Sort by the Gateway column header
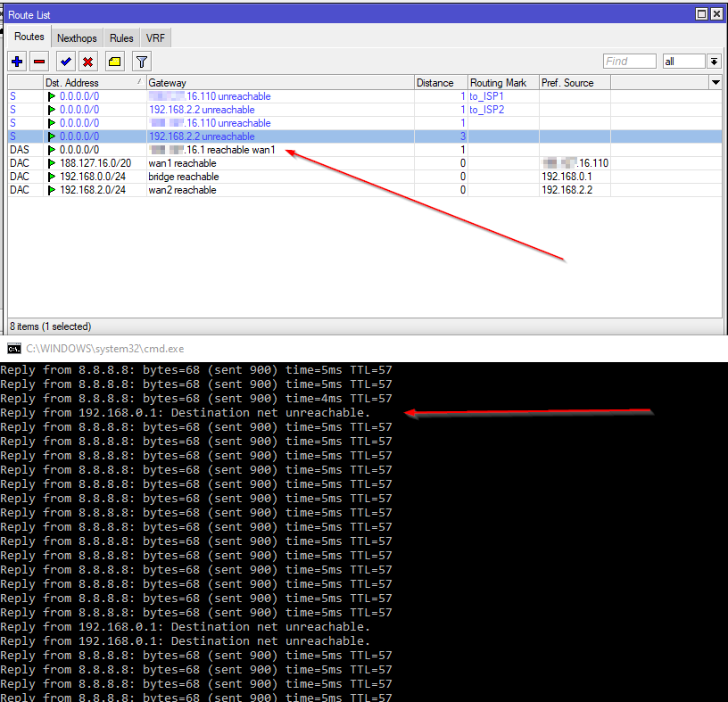Viewport: 728px width, 702px height. [280, 83]
